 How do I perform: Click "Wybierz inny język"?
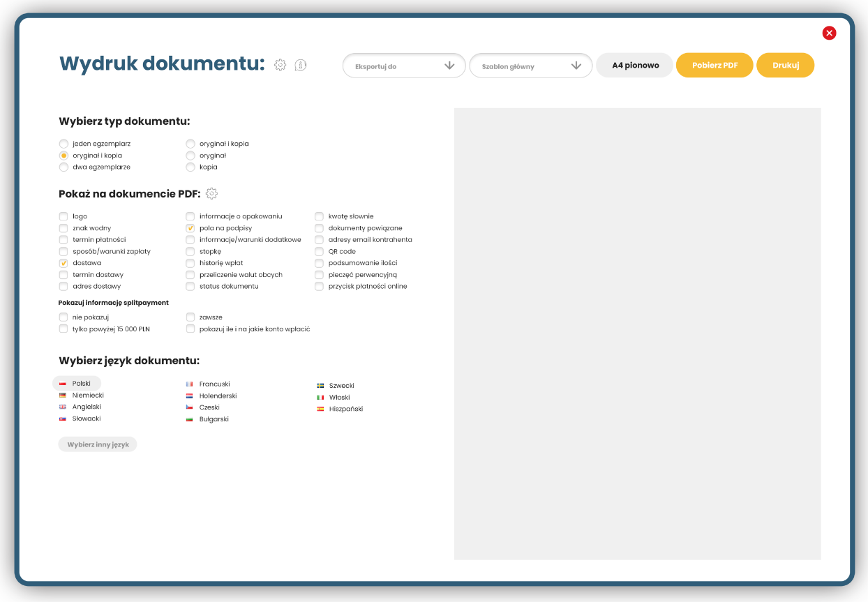pyautogui.click(x=97, y=444)
